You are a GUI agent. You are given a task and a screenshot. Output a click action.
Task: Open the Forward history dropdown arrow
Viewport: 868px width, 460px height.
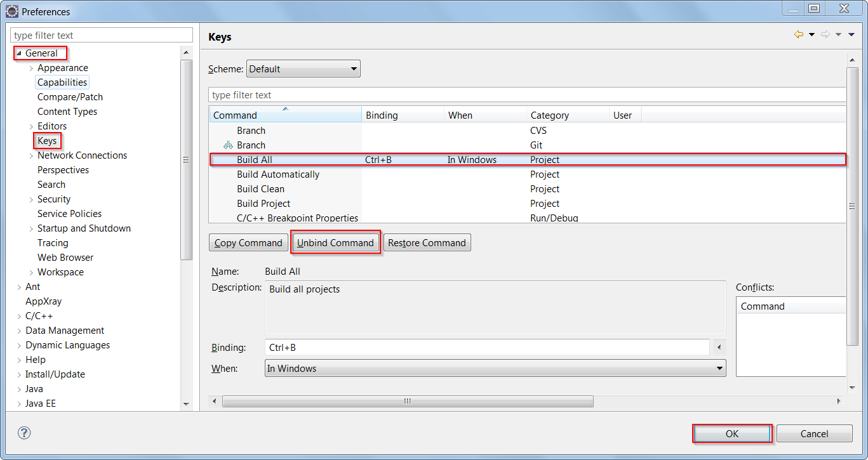coord(838,35)
